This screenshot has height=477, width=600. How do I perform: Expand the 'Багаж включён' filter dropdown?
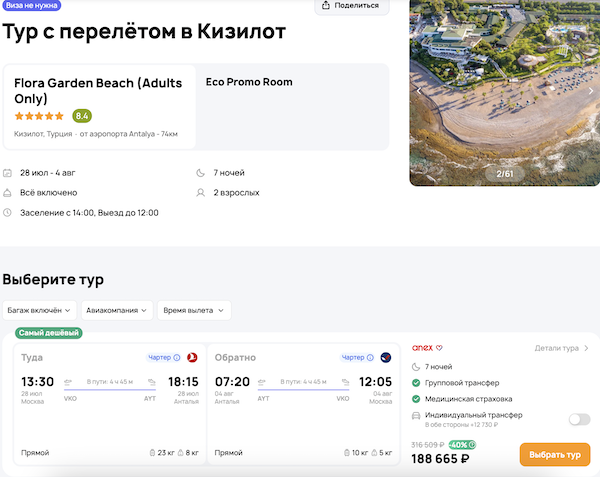tap(41, 310)
